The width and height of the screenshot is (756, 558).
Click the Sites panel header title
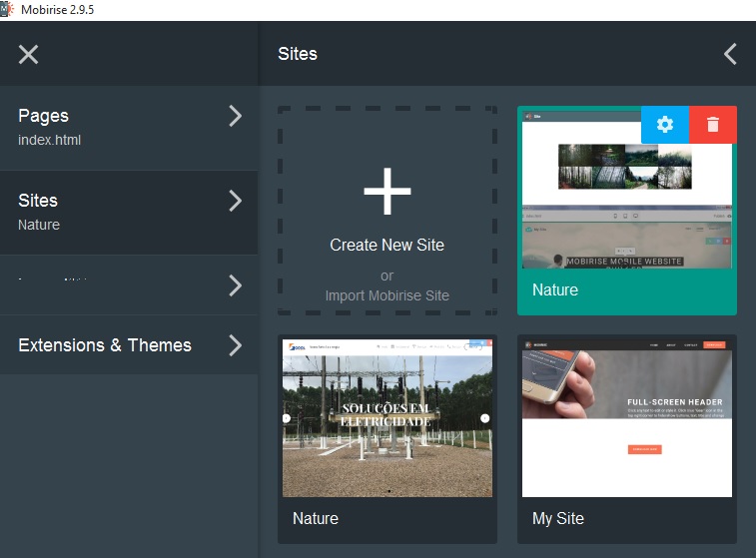click(x=298, y=54)
